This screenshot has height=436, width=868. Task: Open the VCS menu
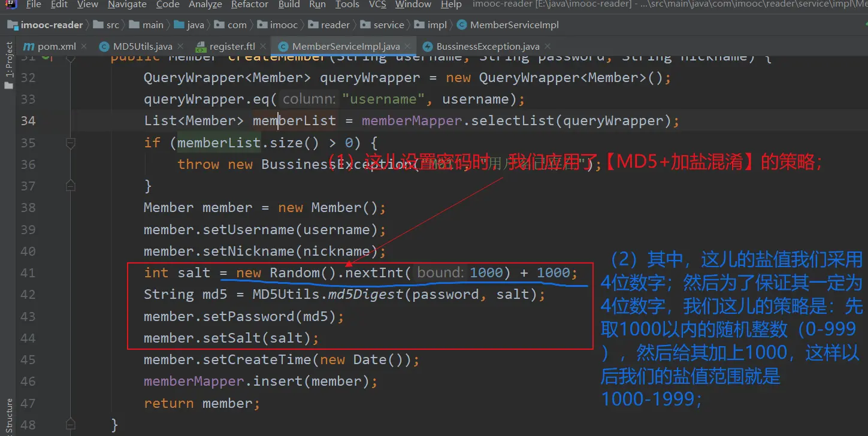coord(377,5)
